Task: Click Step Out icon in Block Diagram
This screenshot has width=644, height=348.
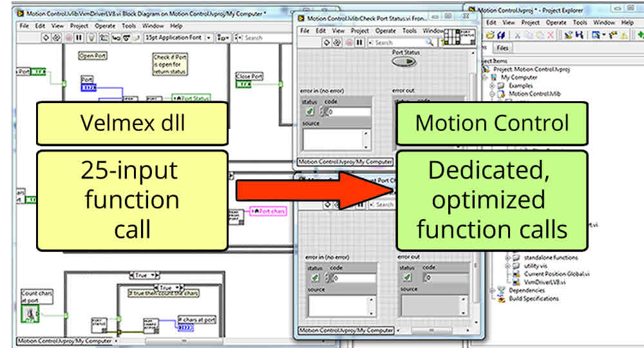Action: pos(137,38)
